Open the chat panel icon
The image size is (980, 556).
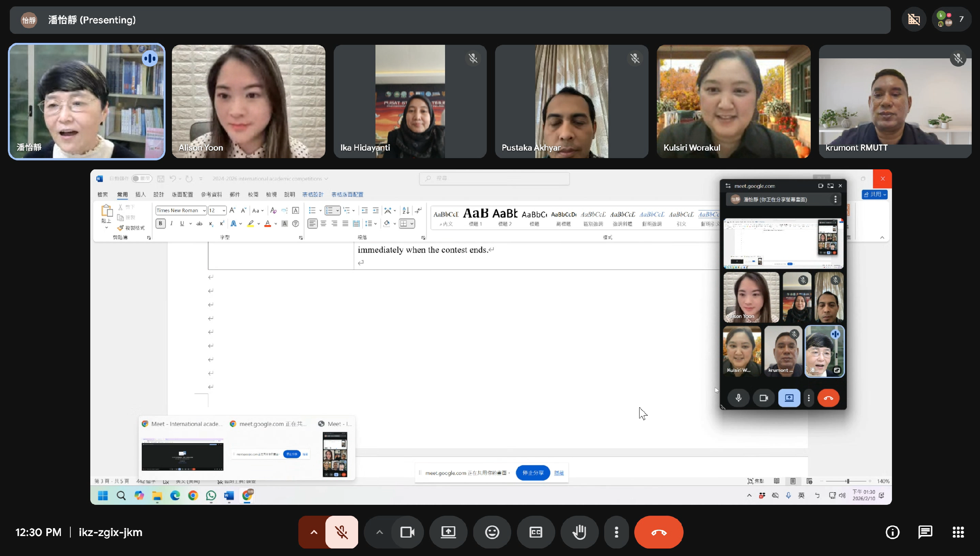tap(925, 532)
